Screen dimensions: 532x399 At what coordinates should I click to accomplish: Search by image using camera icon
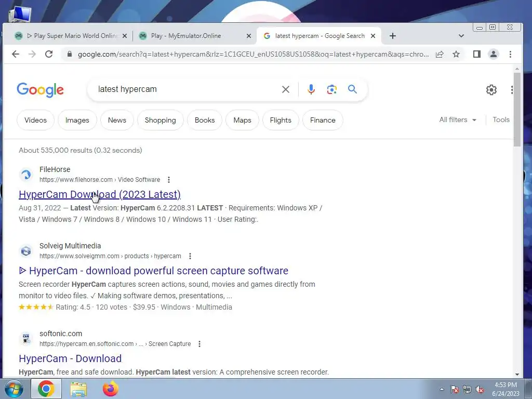pyautogui.click(x=332, y=89)
